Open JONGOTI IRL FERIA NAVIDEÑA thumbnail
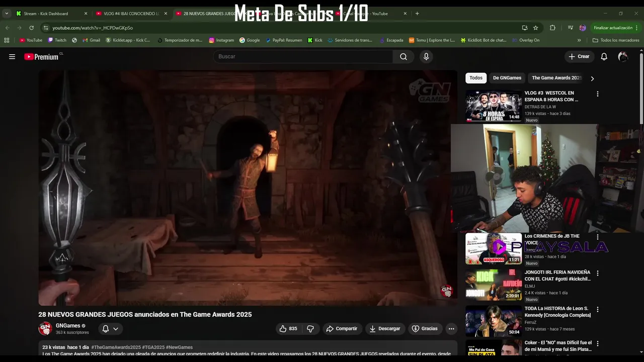The height and width of the screenshot is (362, 644). click(x=494, y=285)
